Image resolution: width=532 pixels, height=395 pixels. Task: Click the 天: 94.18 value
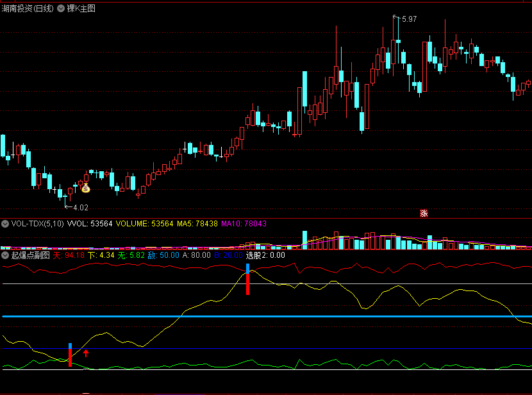tap(69, 255)
